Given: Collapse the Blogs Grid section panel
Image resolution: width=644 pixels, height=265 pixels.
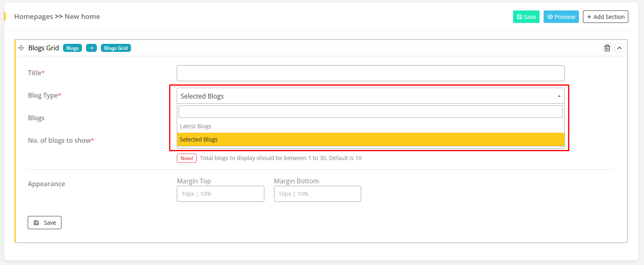Looking at the screenshot, I should [619, 48].
